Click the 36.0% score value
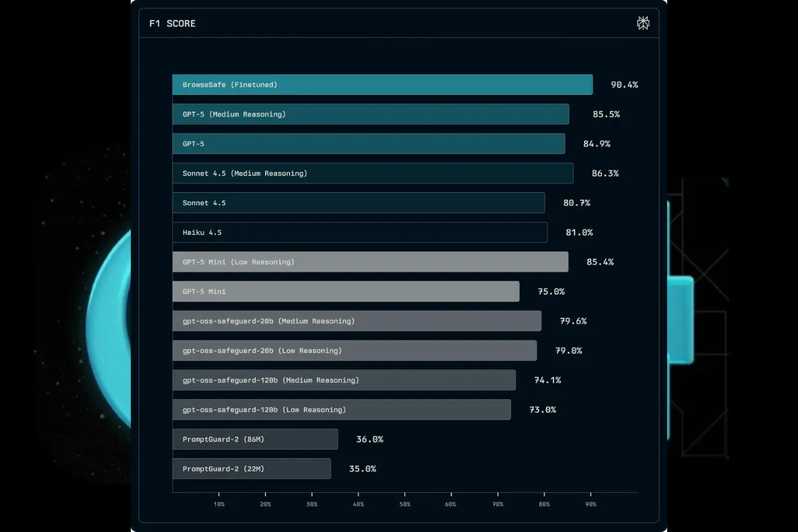Screen dimensions: 798x532 (x=370, y=439)
